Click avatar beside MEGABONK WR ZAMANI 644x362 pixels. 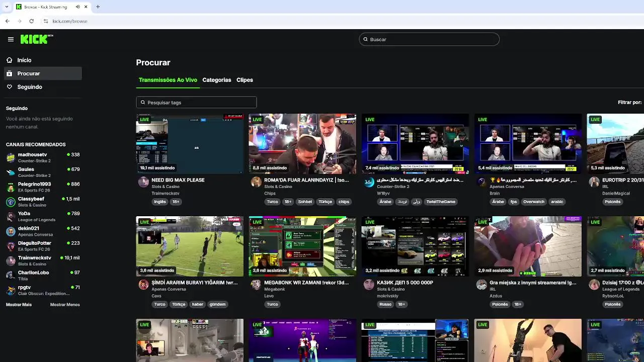coord(256,285)
